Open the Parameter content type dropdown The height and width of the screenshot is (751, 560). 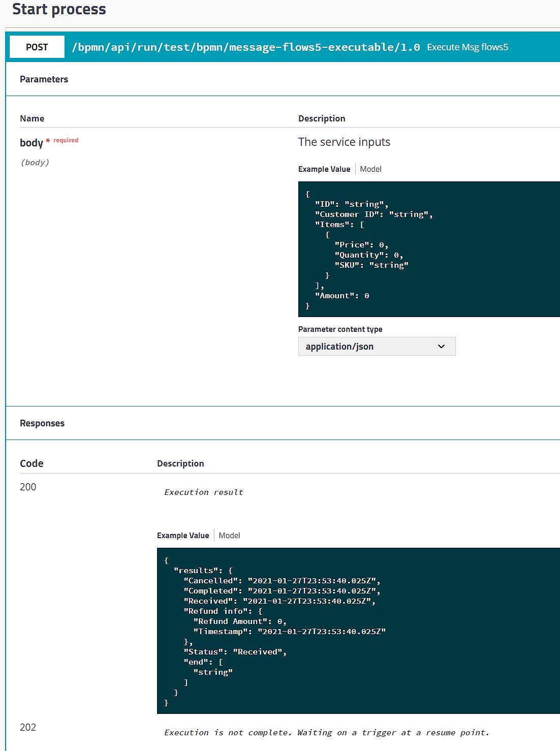coord(376,347)
